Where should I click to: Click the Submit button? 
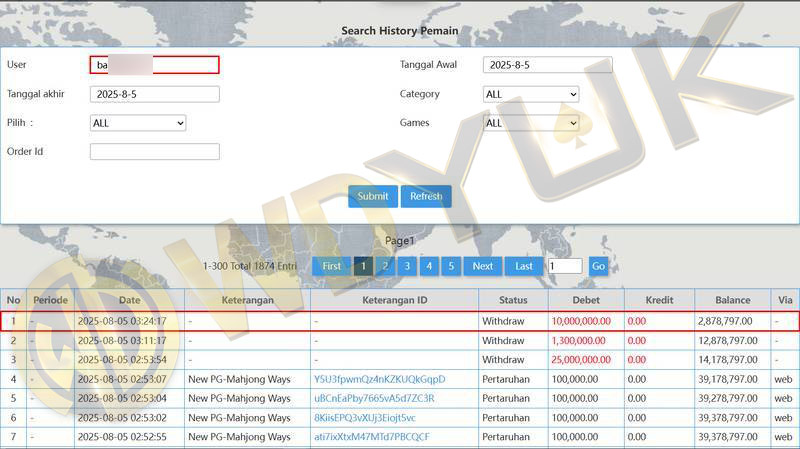(x=373, y=196)
